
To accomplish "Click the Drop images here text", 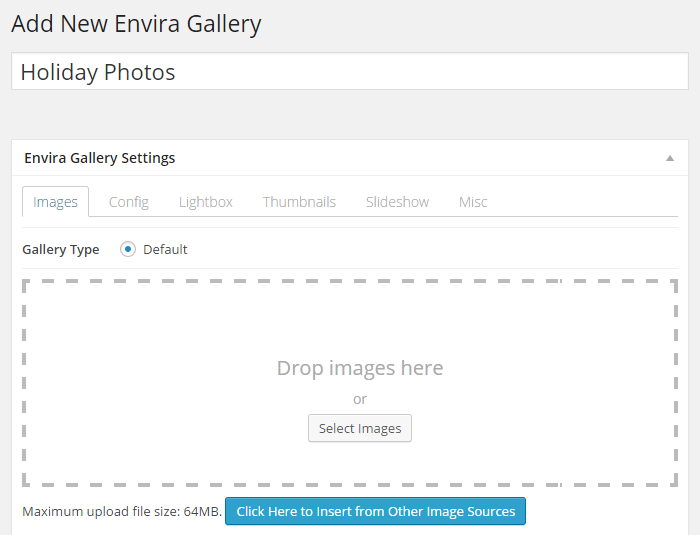I will coord(360,368).
